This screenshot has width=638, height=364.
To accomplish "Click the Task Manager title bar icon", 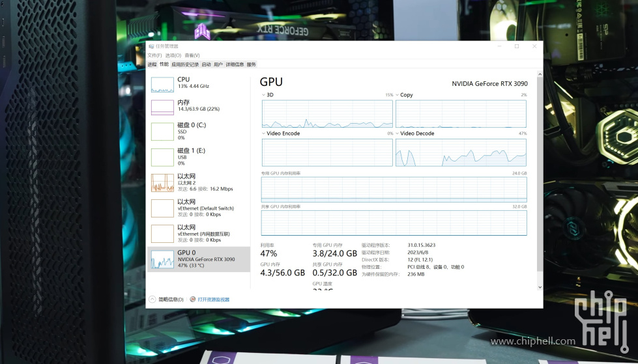I will point(151,46).
